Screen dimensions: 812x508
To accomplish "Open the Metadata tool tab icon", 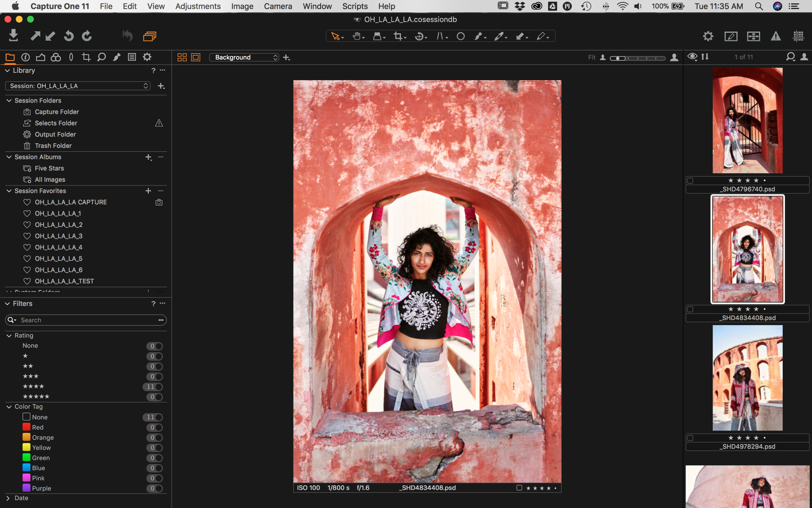I will (132, 57).
